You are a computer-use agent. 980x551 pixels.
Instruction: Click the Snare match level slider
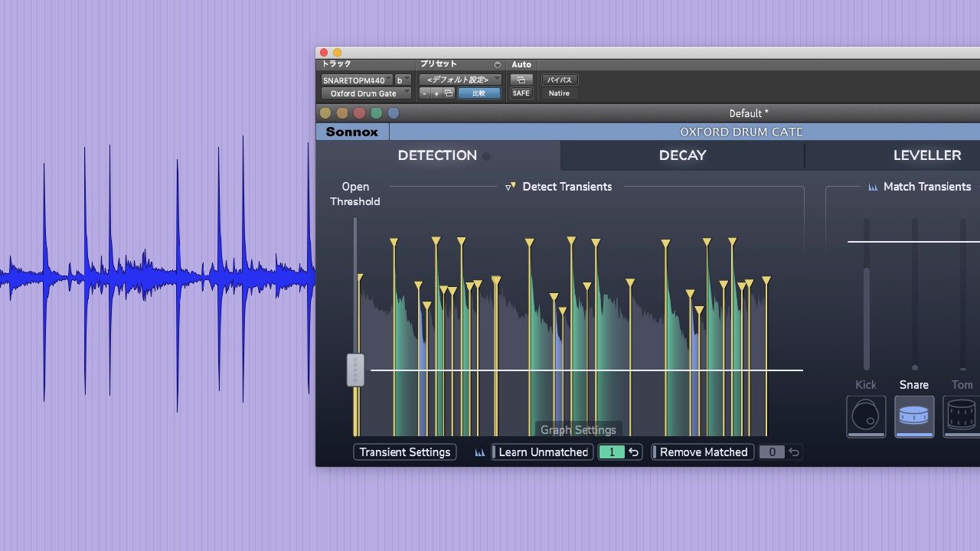tap(914, 295)
